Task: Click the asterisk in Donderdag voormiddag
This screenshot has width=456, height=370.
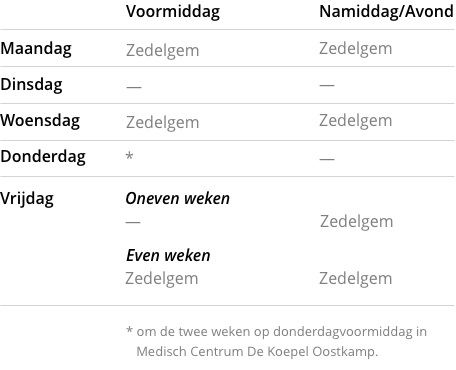Action: pyautogui.click(x=130, y=156)
